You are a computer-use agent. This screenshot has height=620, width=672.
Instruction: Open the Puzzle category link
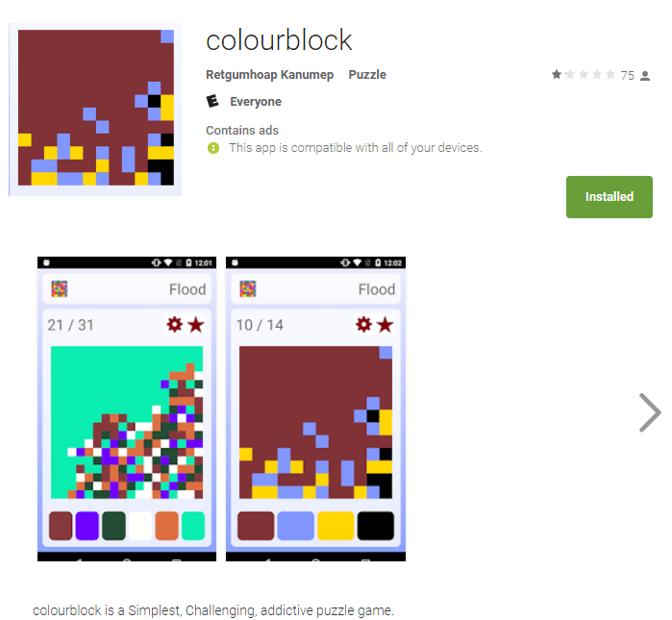tap(367, 75)
